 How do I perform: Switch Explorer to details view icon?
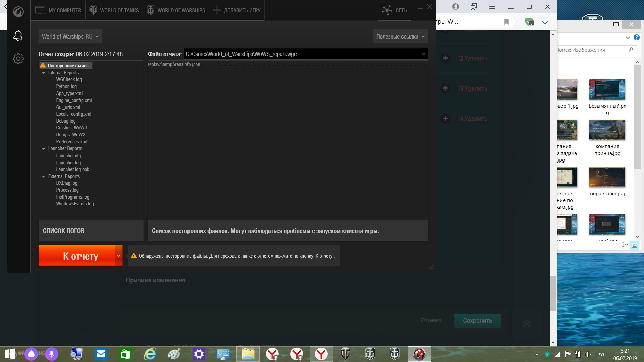click(x=625, y=245)
